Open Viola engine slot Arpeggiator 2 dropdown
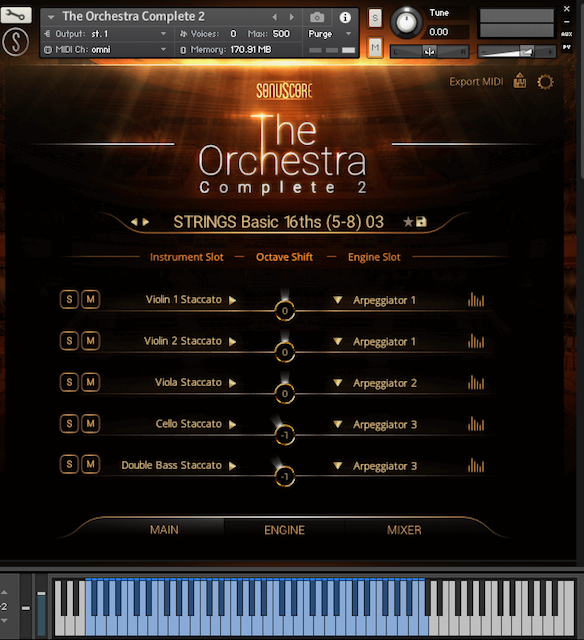This screenshot has height=640, width=584. coord(338,383)
